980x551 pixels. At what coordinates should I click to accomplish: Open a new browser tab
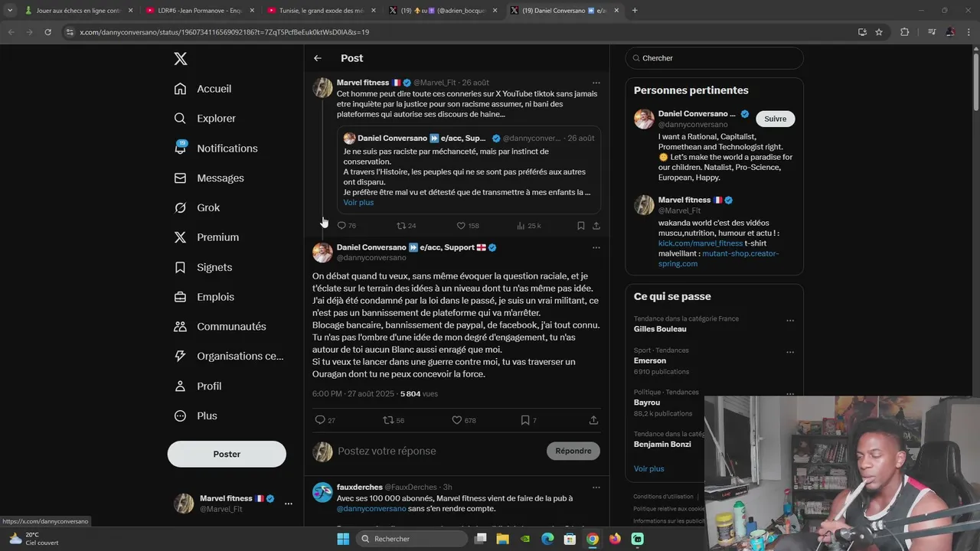[x=635, y=11]
